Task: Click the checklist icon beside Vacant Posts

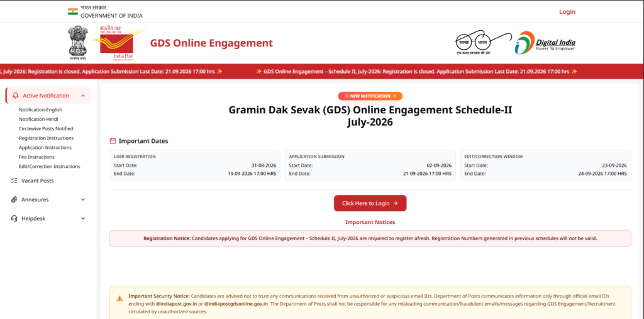Action: coord(14,181)
